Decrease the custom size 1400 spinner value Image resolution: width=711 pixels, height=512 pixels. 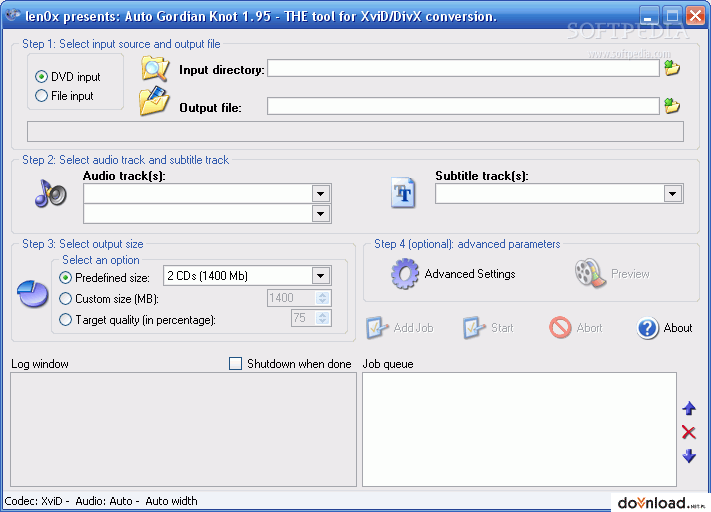(323, 301)
